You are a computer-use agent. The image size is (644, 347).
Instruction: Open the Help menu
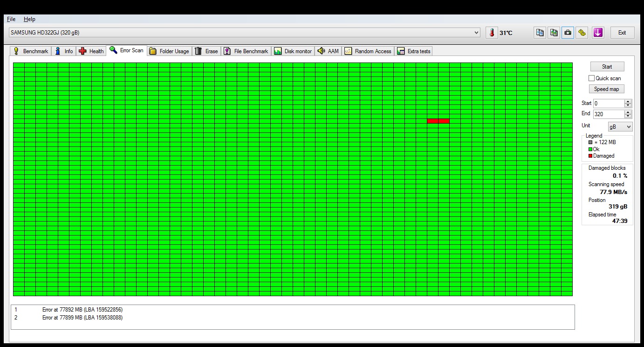29,19
